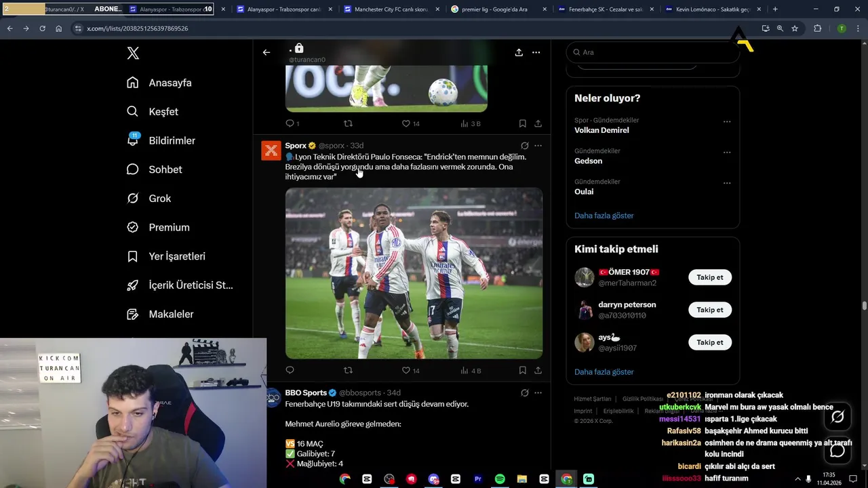Reply to the Sporx Fonseca post

point(290,370)
